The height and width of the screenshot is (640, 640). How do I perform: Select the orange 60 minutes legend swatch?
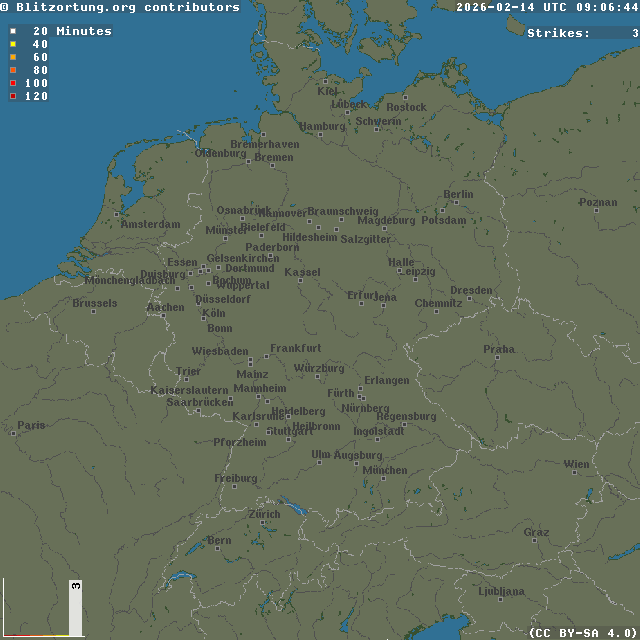(x=13, y=57)
